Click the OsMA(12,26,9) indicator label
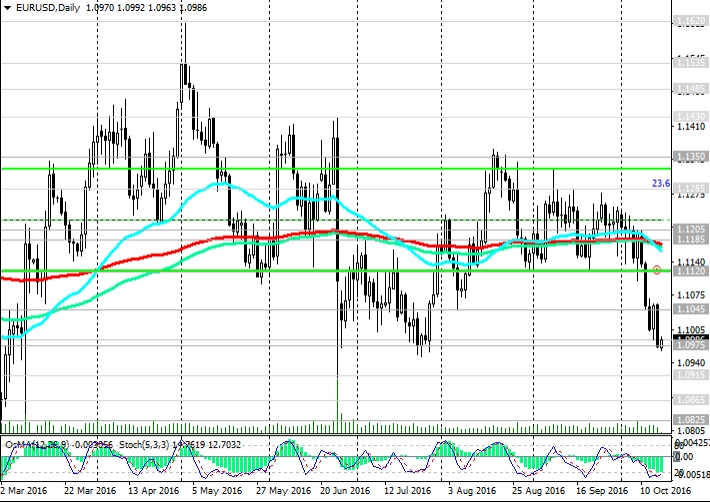710x502 pixels. coord(37,445)
